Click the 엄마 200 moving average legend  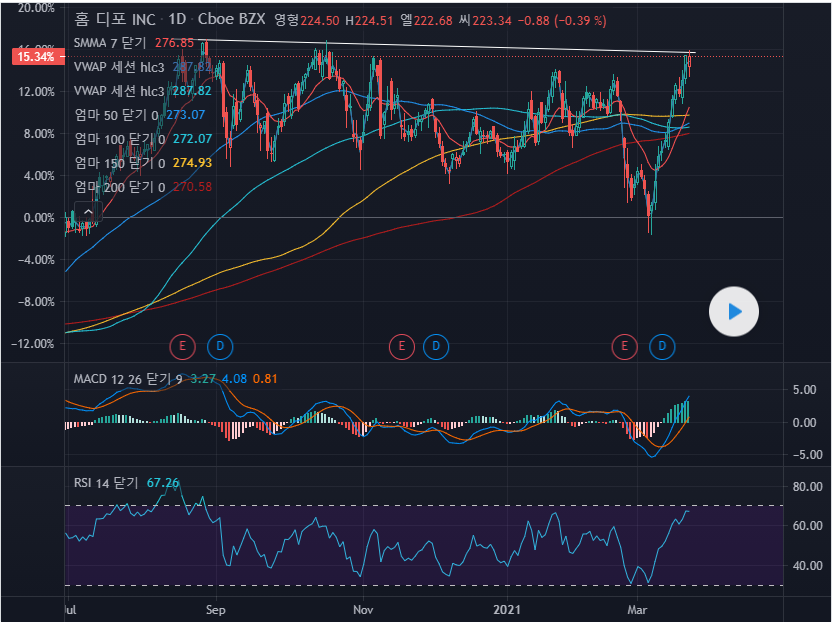click(x=112, y=187)
